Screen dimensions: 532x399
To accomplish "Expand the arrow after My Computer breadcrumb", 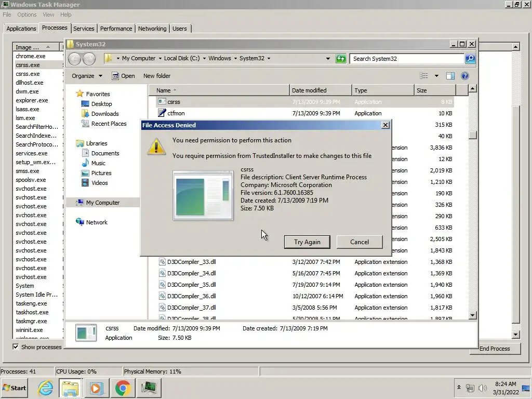I will click(x=160, y=58).
